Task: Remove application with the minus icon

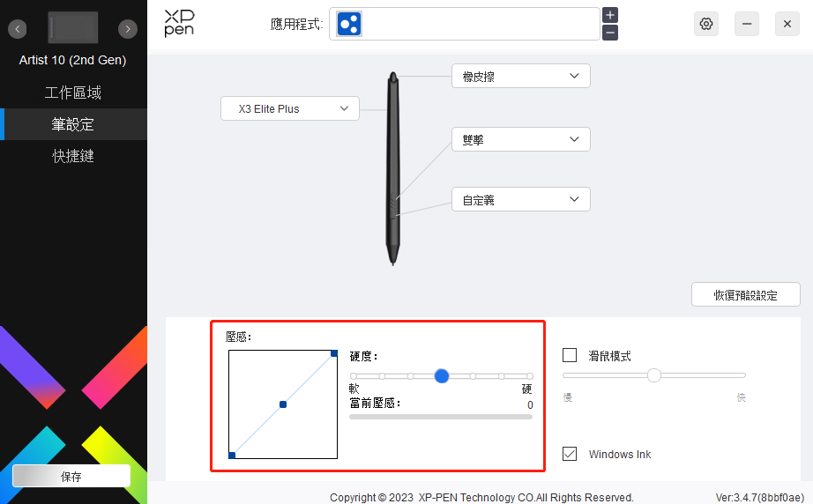Action: [x=610, y=33]
